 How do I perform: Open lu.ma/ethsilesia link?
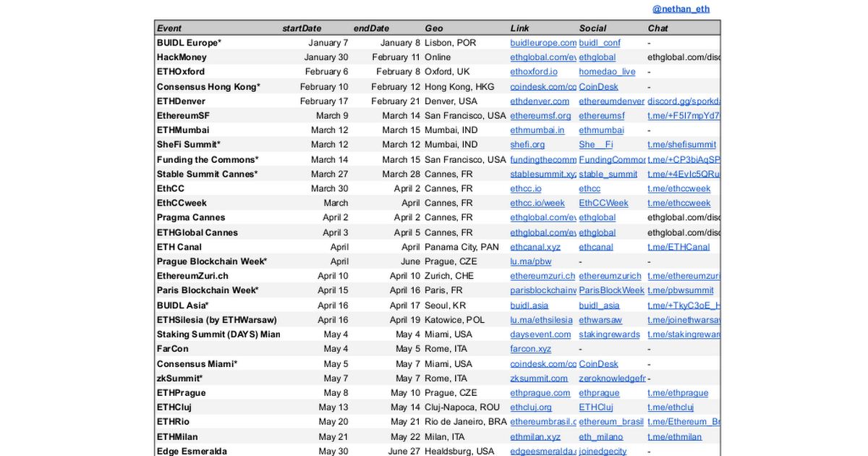(x=541, y=320)
